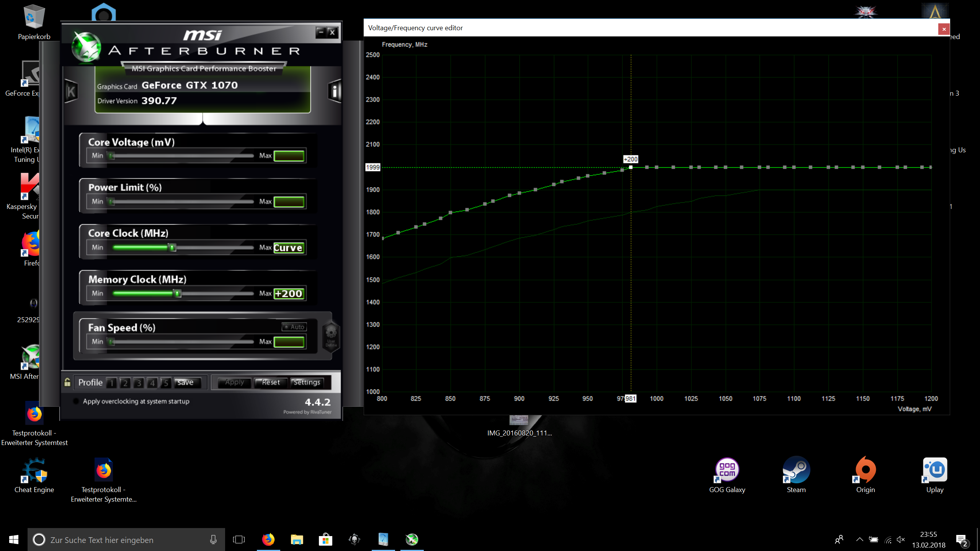Screen dimensions: 980x551
Task: Toggle the profile lock icon
Action: point(67,382)
